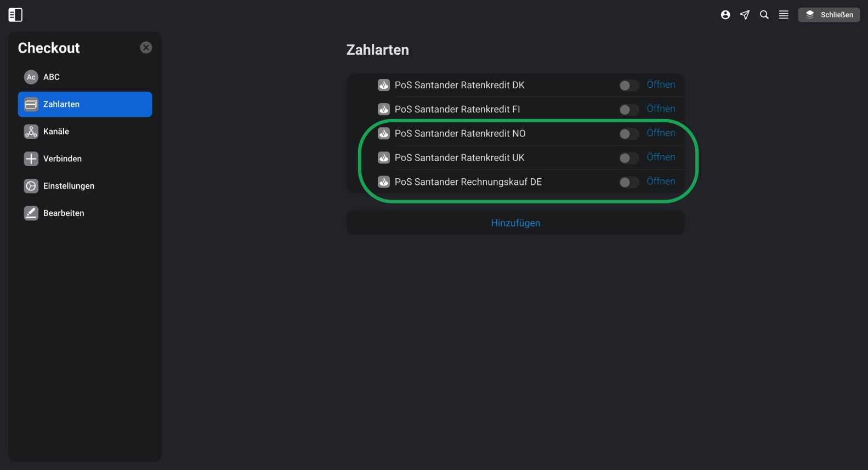Open the hamburger menu icon
868x470 pixels.
[784, 15]
